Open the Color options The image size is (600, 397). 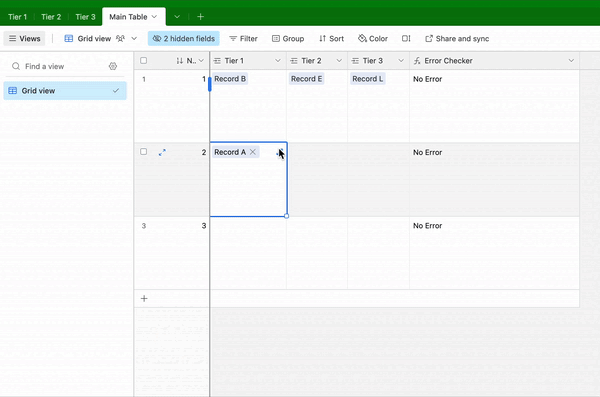373,39
